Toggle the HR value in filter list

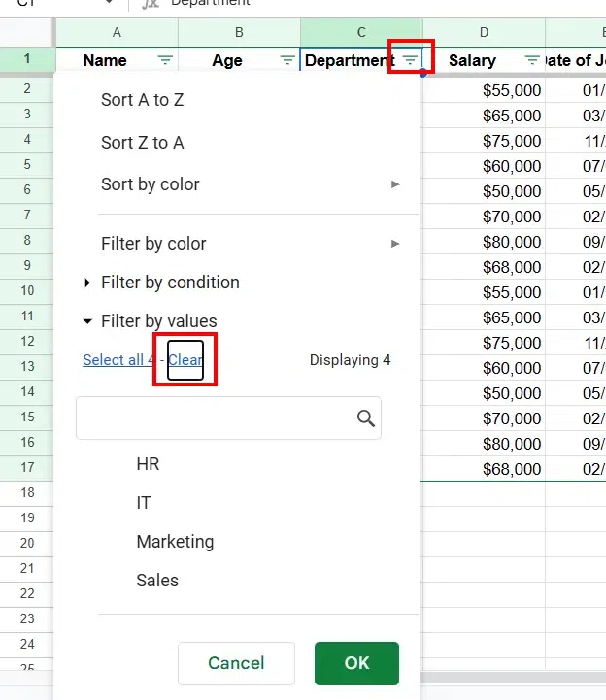click(x=148, y=464)
